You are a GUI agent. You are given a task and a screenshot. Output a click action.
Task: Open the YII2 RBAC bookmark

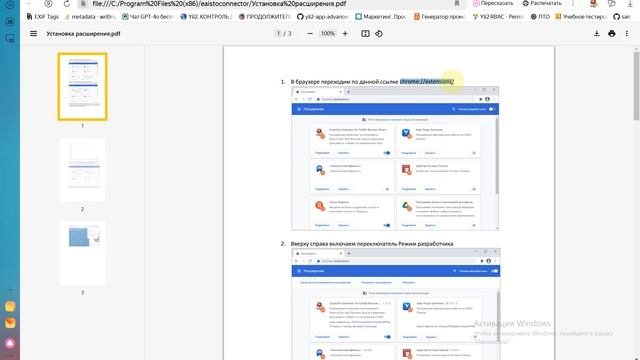(498, 17)
